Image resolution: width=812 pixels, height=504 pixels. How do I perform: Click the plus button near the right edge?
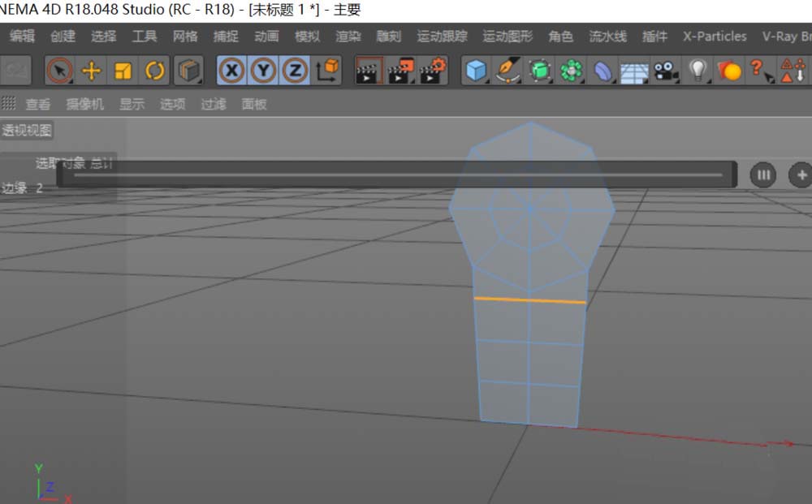point(801,174)
